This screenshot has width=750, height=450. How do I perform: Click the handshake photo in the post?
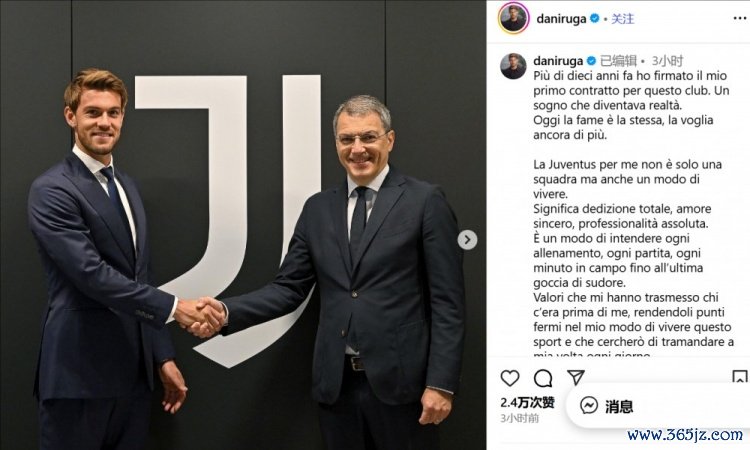click(x=243, y=225)
